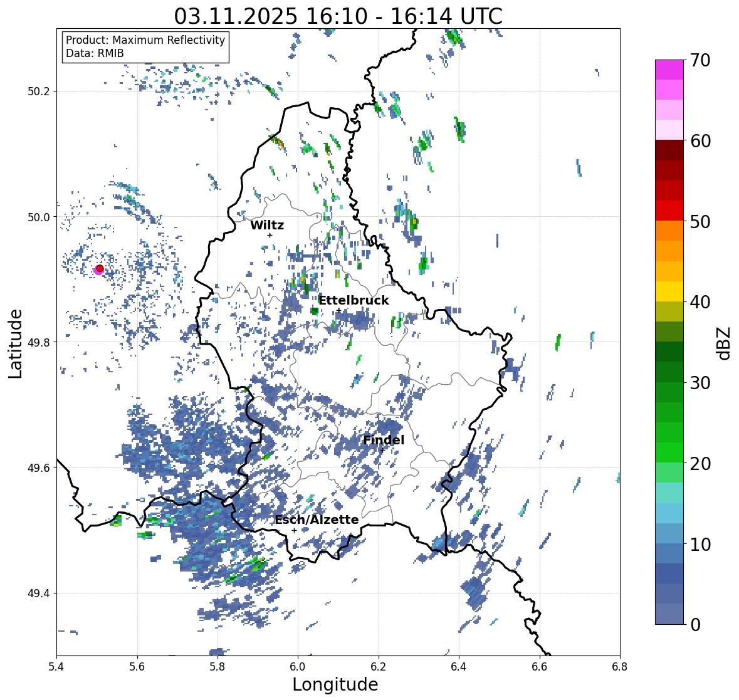The width and height of the screenshot is (739, 700).
Task: Click the yellow colorbar segment above 40
Action: pos(669,291)
